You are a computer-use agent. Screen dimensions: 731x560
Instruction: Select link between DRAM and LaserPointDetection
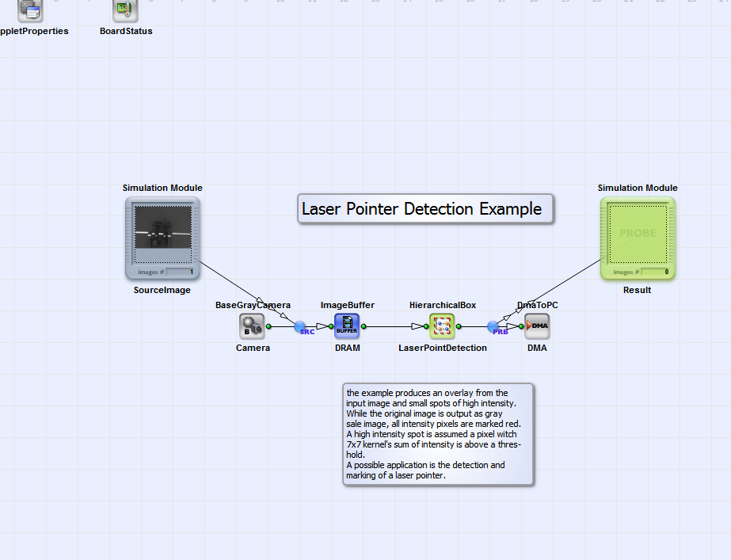click(394, 326)
